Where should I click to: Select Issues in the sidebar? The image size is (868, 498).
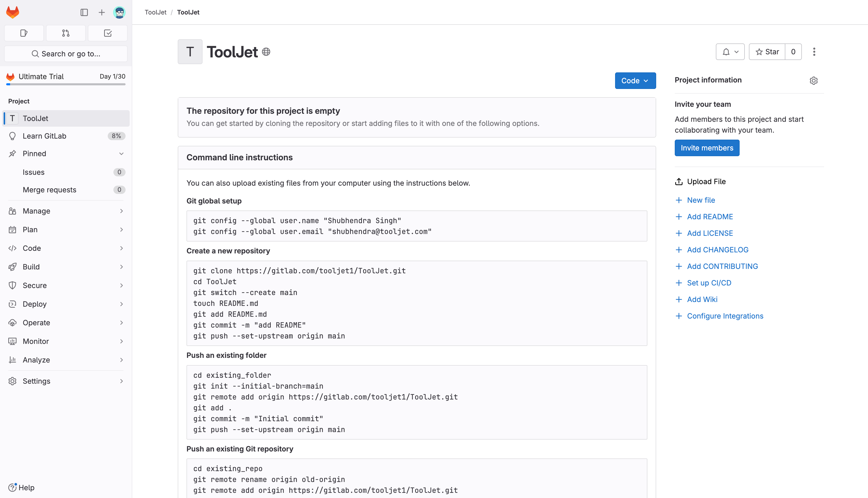(34, 172)
